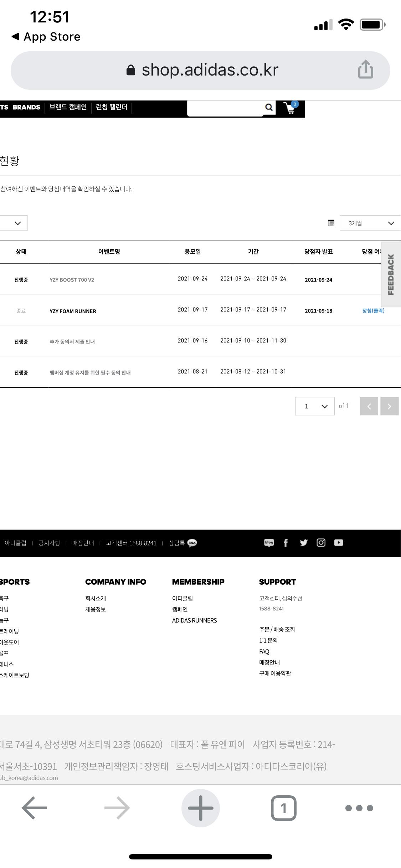Open 트레이닝 under SPORTS

point(9,631)
